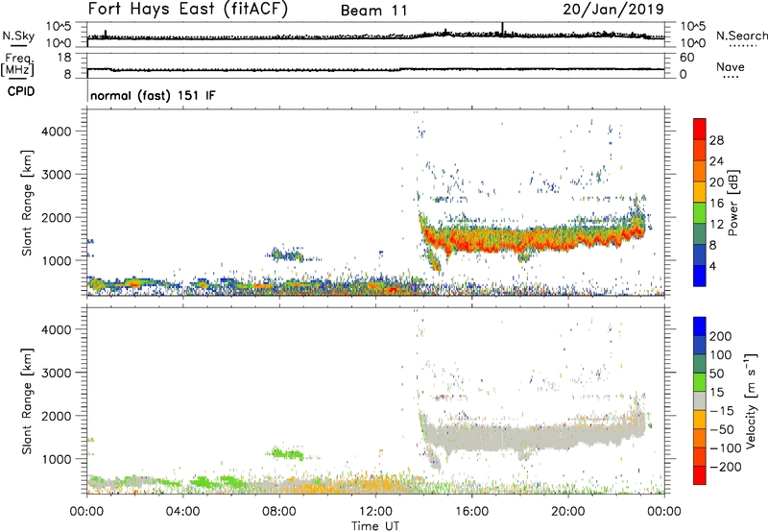Click the 'Time UT' axis label
Image resolution: width=768 pixels, height=532 pixels.
[x=375, y=526]
